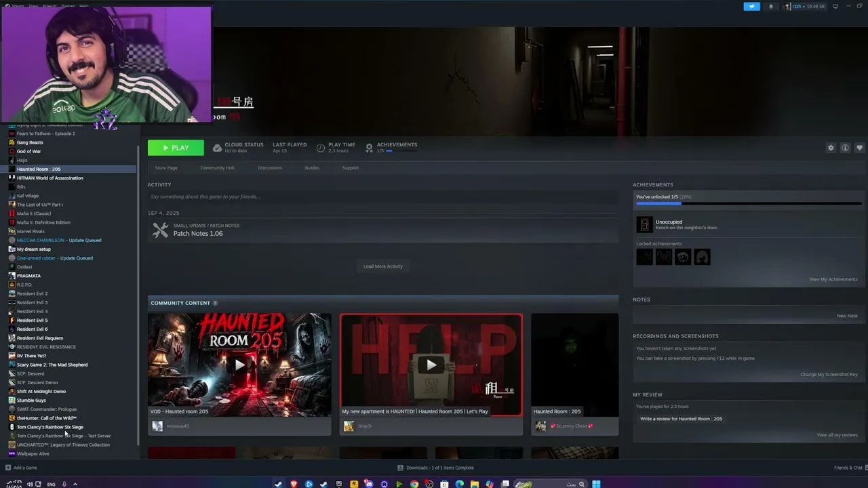This screenshot has width=868, height=488.
Task: Click Change My Screenshot Key
Action: pyautogui.click(x=829, y=374)
